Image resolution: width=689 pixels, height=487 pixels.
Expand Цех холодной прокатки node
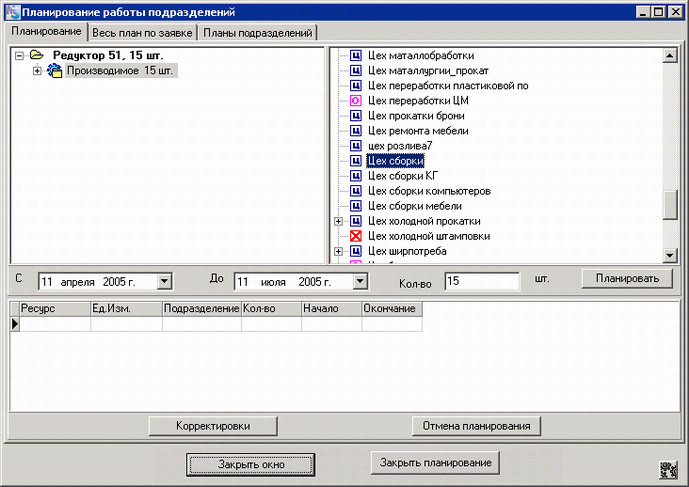pos(338,221)
